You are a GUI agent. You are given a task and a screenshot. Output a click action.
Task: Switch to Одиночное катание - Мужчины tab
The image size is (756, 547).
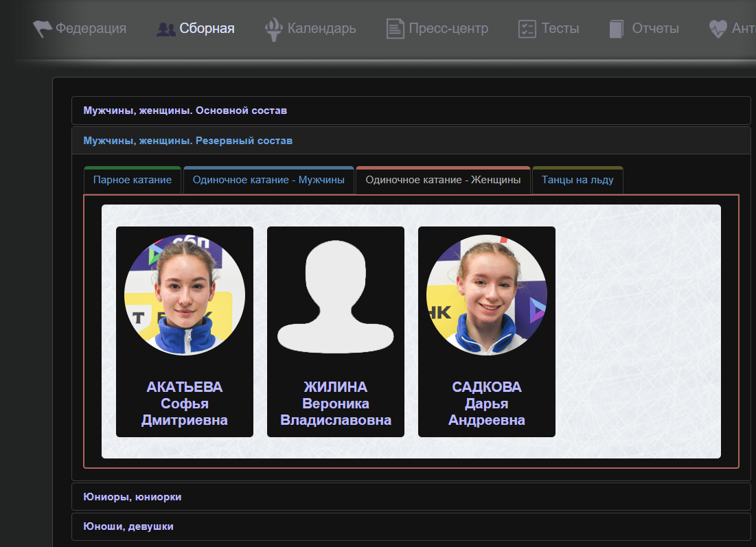[x=268, y=181]
